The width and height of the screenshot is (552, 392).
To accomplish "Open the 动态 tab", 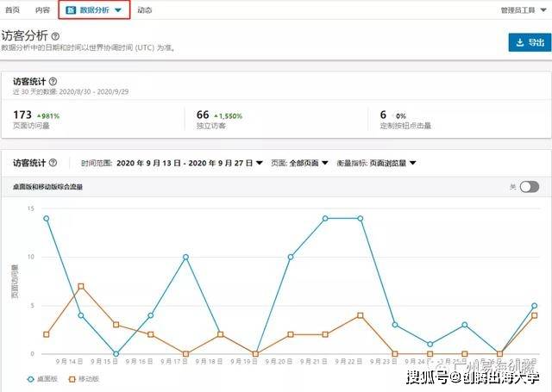I will click(145, 10).
